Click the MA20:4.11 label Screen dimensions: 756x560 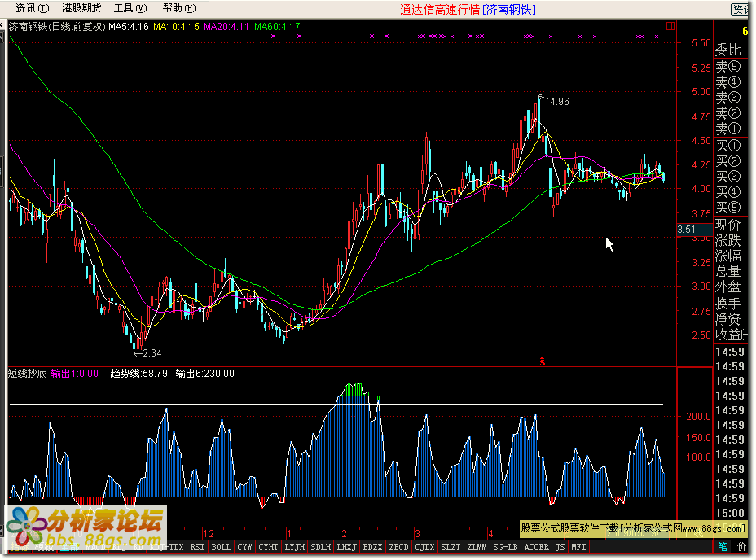[226, 27]
